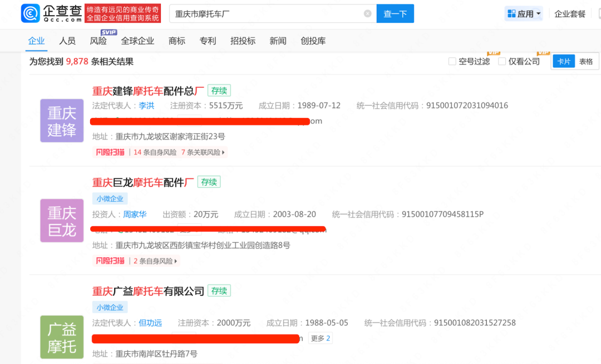The image size is (601, 364).
Task: Click the 查一下 search button
Action: pos(395,13)
